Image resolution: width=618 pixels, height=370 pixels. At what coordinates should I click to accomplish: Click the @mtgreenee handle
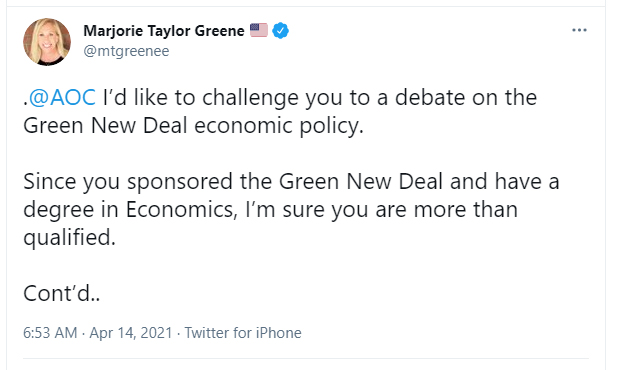coord(126,51)
